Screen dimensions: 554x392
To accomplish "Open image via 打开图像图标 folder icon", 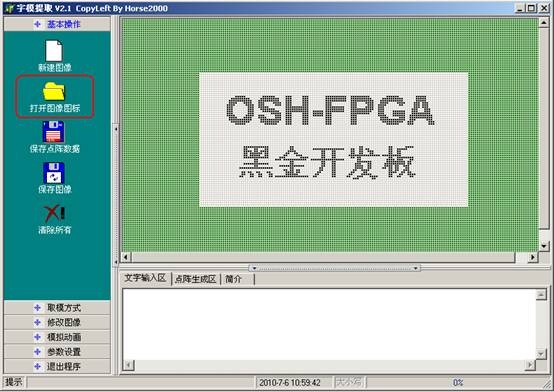I will (x=54, y=92).
